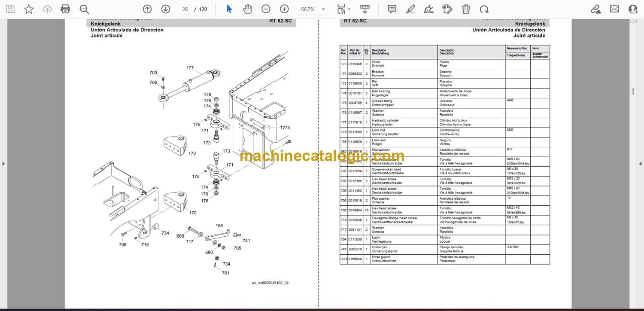Send the file by email
644x311 pixels.
614,9
